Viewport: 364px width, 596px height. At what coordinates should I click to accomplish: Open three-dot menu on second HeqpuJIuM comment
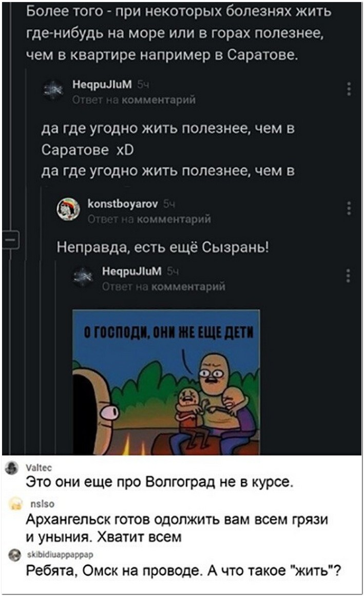tap(348, 275)
